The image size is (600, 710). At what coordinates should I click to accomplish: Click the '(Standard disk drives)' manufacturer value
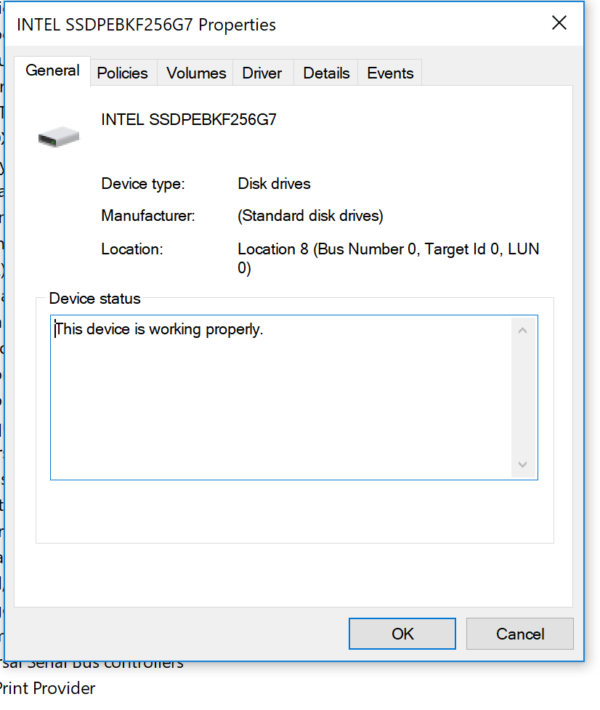point(310,216)
